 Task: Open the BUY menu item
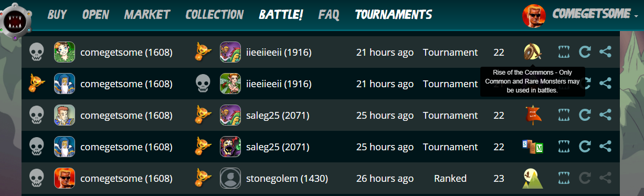(57, 14)
